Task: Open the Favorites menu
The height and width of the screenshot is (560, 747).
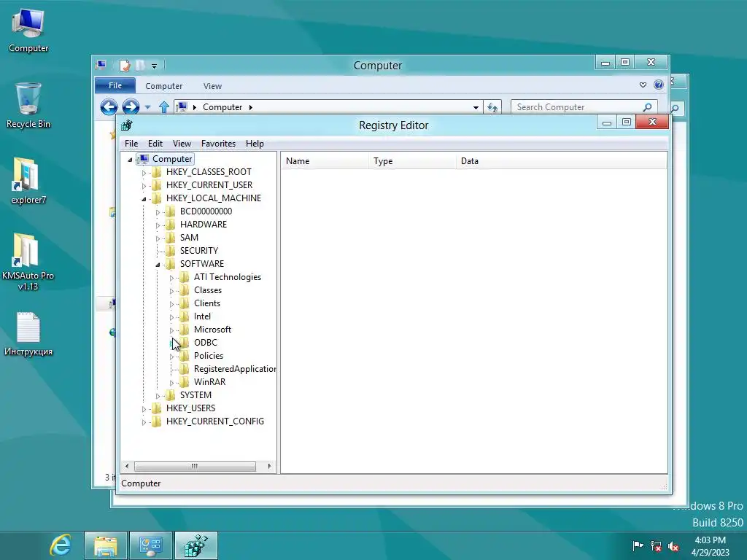Action: coord(218,144)
